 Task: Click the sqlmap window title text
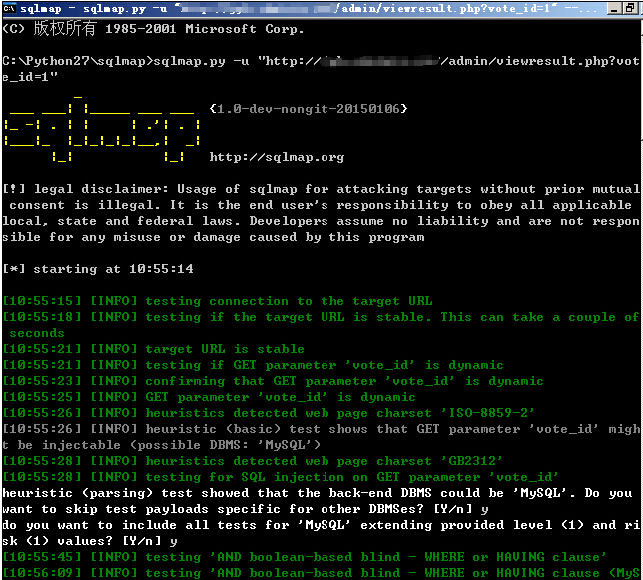point(308,9)
